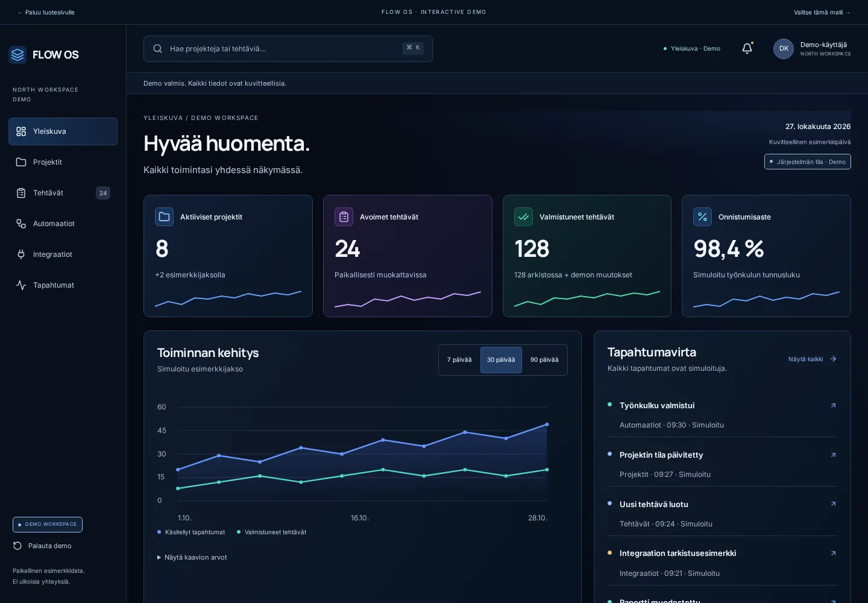Open Demo-käyttäjä account menu
The width and height of the screenshot is (868, 603).
point(813,49)
